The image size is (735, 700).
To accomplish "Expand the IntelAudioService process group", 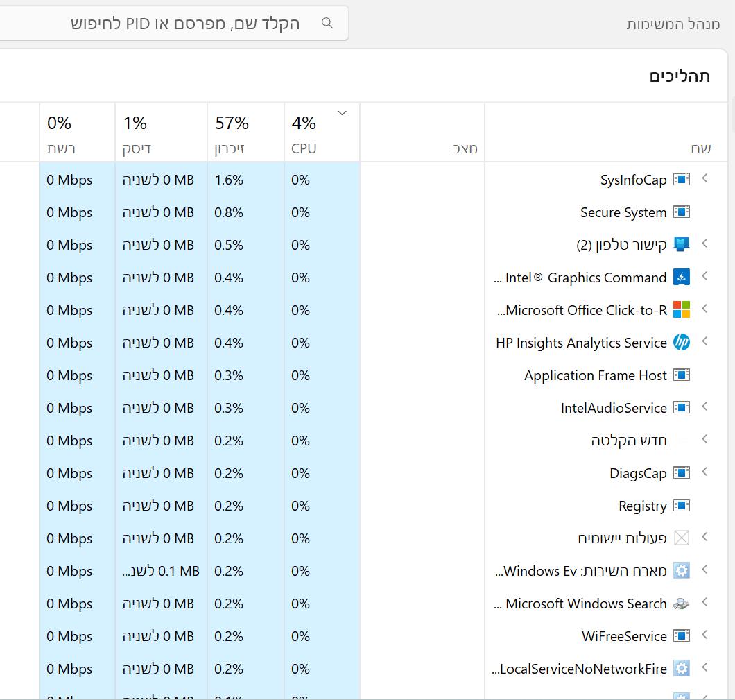I will point(705,407).
